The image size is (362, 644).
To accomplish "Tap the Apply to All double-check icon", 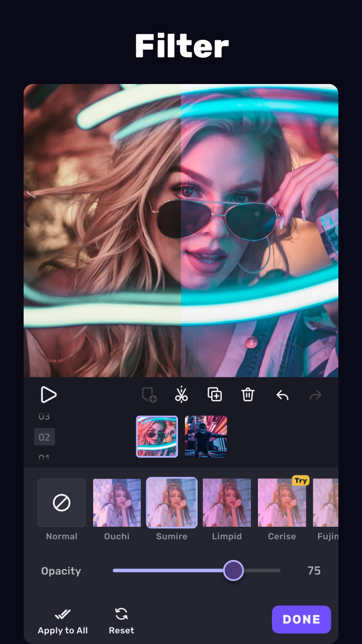I will pos(63,614).
